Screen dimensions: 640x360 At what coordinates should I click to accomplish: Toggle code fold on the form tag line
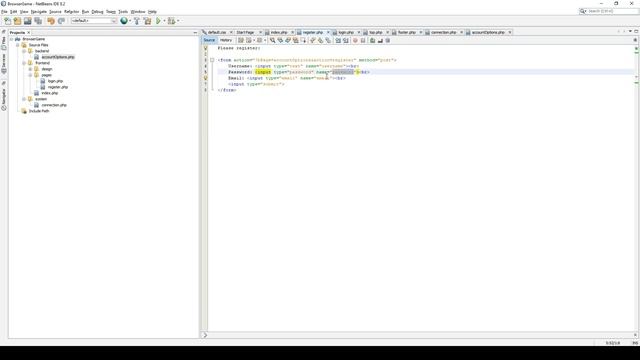(x=212, y=60)
